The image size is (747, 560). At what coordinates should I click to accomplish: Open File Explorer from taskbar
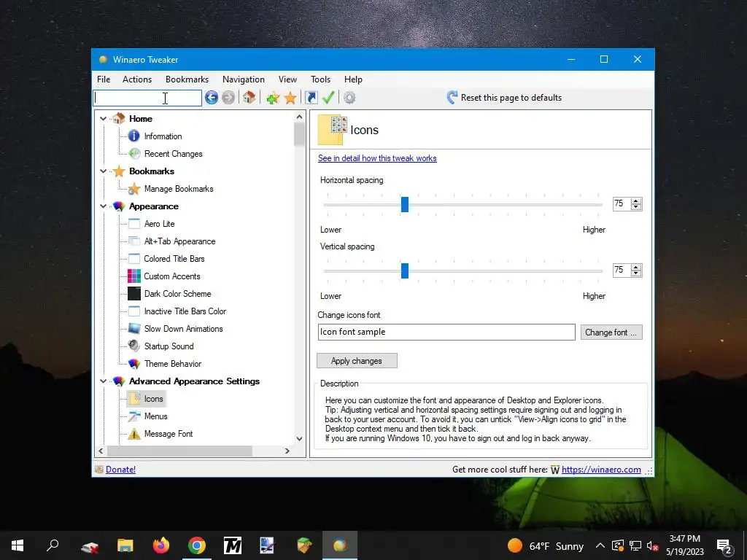[125, 545]
